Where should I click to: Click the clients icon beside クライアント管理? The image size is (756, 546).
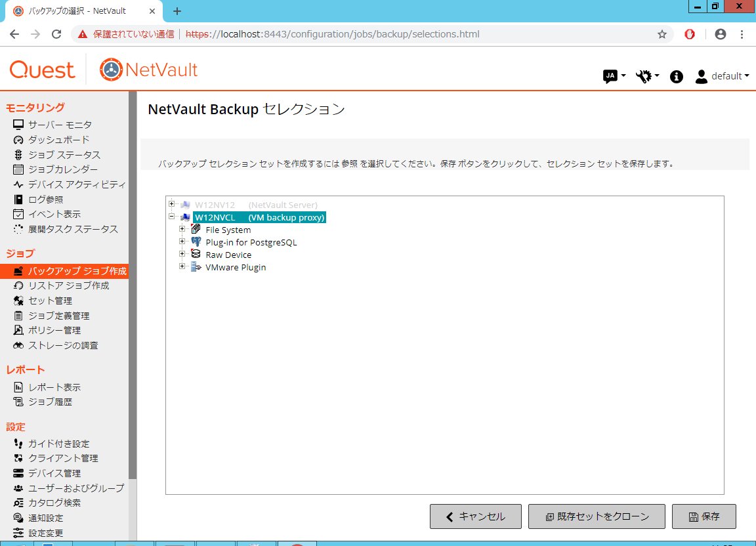pos(18,457)
